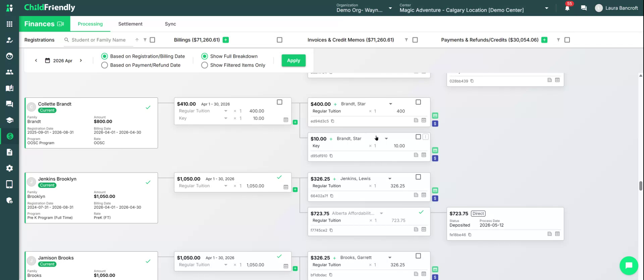This screenshot has height=280, width=644.
Task: Copy payment ID fe18be46
Action: 470,235
